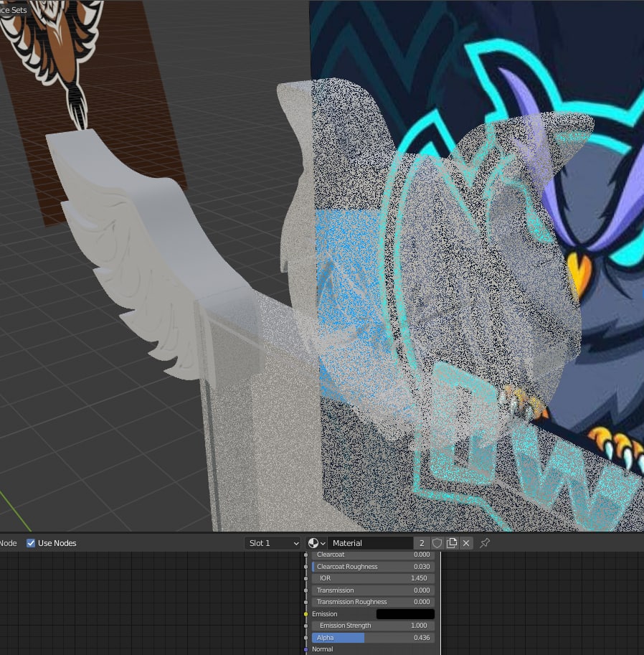Viewport: 644px width, 655px height.
Task: Click the Transmission input socket
Action: click(x=306, y=590)
